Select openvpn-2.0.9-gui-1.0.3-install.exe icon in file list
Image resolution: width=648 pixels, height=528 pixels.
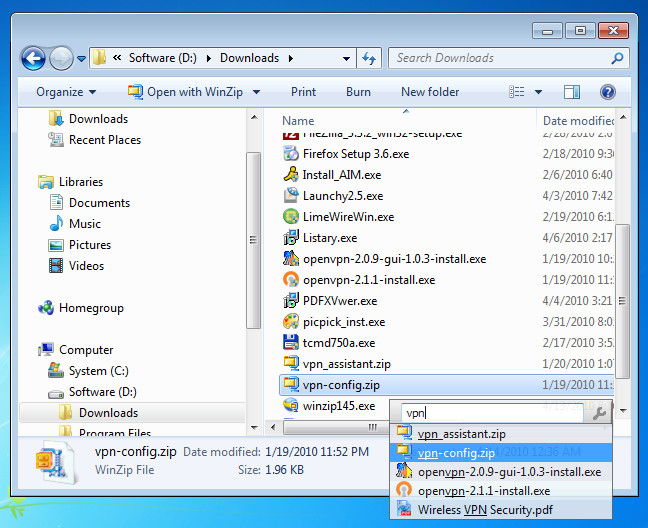(x=291, y=259)
